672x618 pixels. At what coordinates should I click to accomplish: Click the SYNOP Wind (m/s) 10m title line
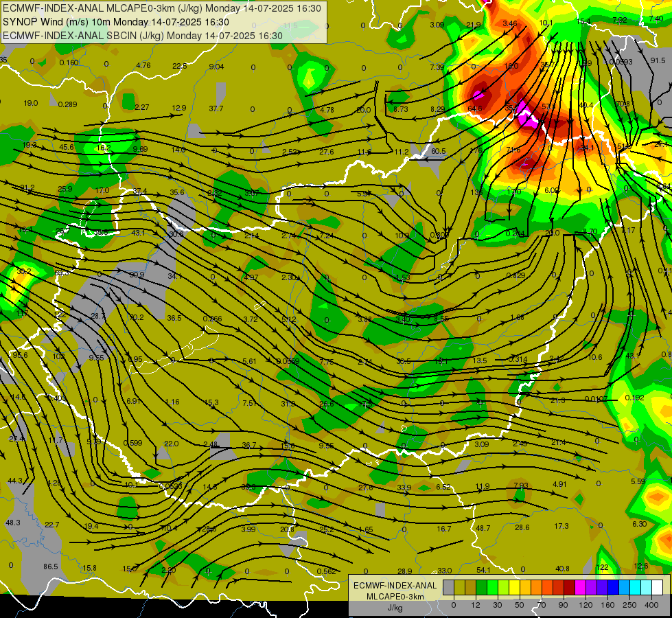(116, 22)
